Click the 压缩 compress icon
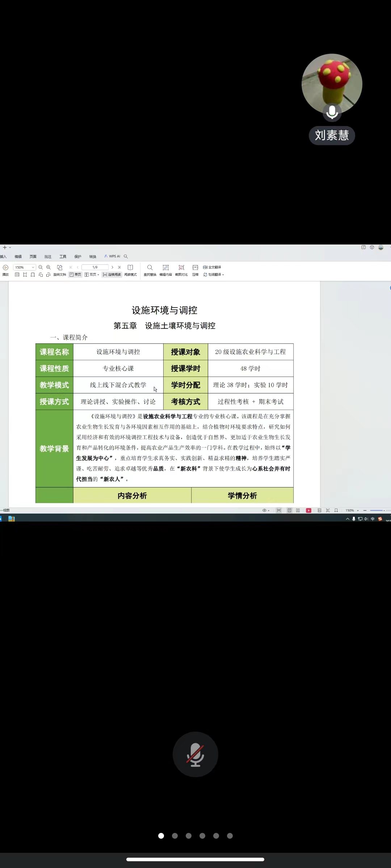Screen dimensions: 391x868 click(195, 269)
